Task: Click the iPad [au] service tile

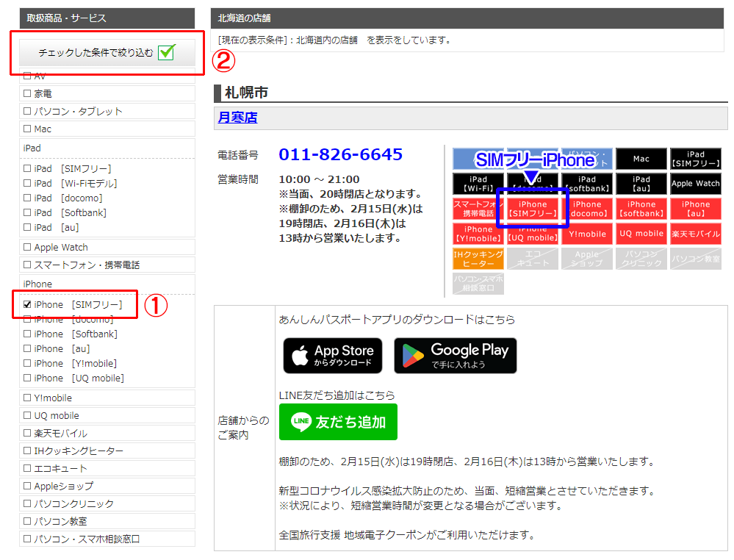Action: click(641, 184)
